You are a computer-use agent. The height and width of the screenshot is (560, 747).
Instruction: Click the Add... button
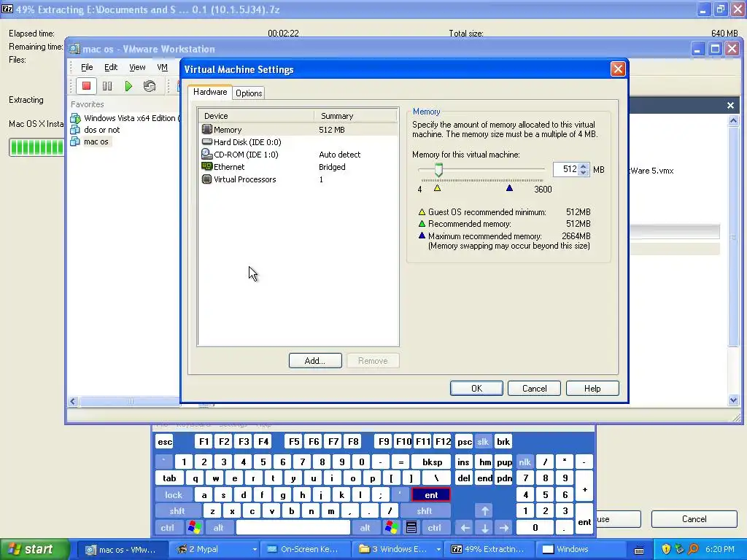click(x=315, y=360)
